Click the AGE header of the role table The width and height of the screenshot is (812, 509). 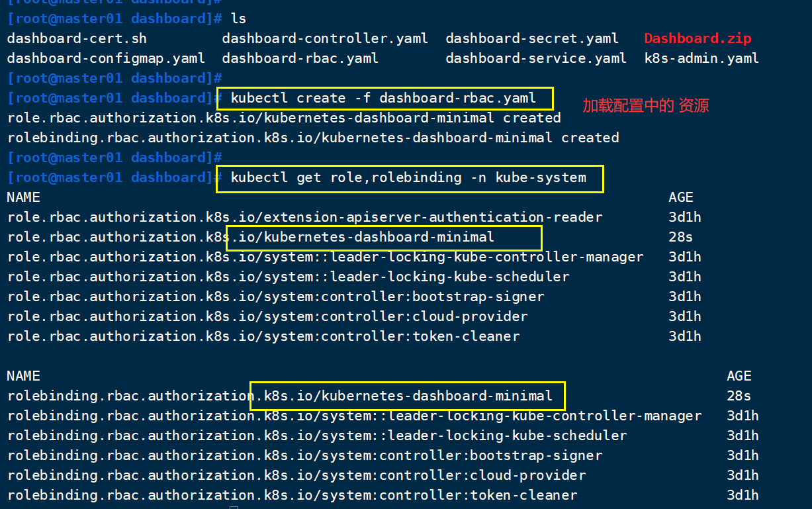tap(681, 197)
